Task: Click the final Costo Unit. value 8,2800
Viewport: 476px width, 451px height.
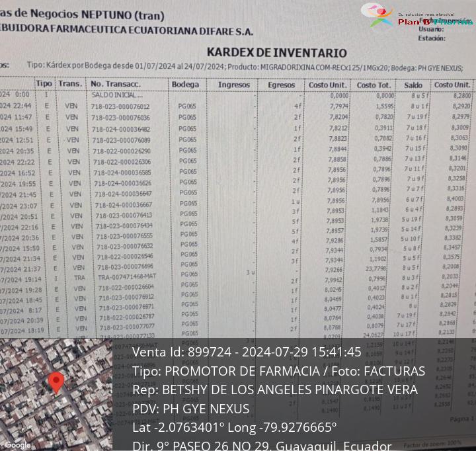Action: (462, 96)
